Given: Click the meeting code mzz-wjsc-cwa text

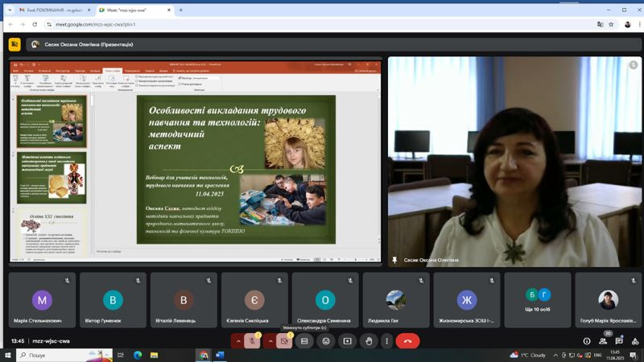Looking at the screenshot, I should click(51, 341).
